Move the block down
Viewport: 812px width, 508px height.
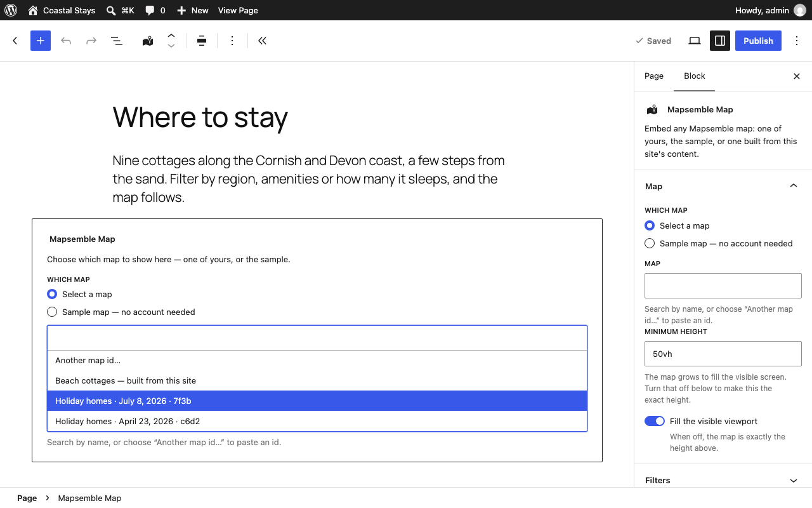click(x=171, y=46)
